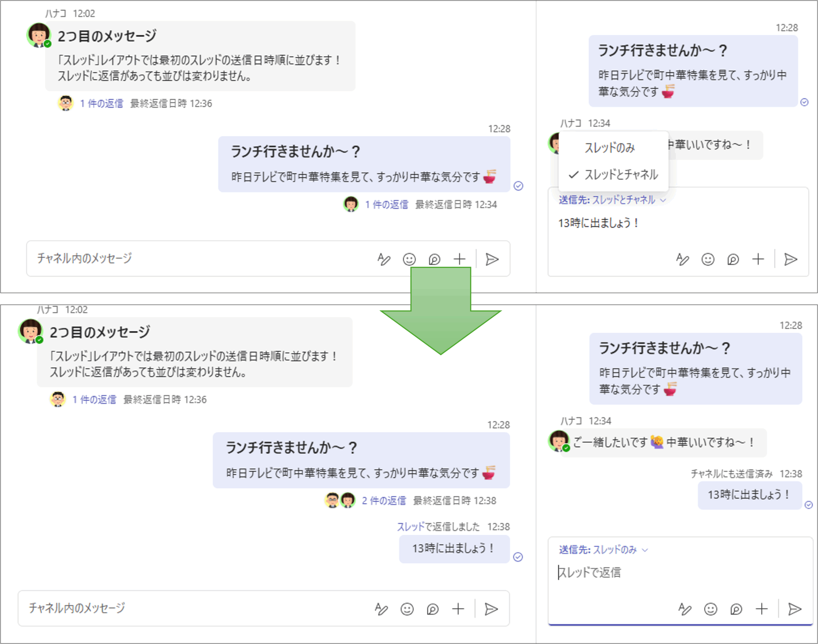Click format icon in top channel compose box
The width and height of the screenshot is (818, 644).
(x=383, y=259)
